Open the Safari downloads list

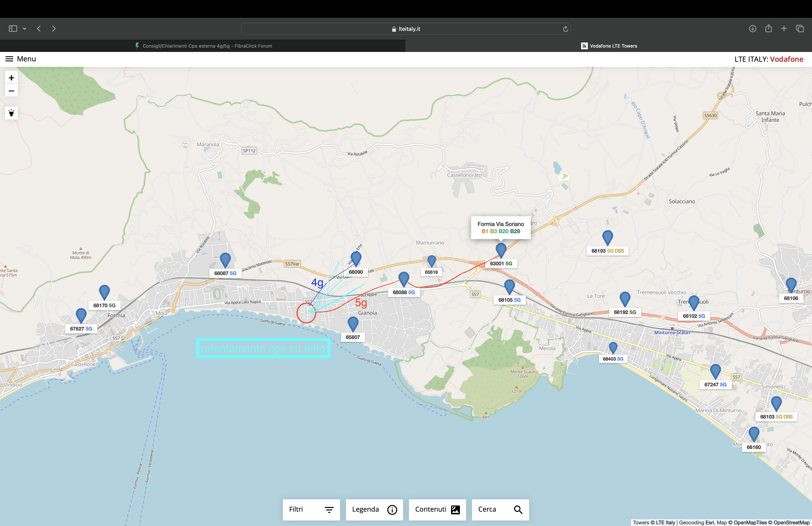click(753, 29)
